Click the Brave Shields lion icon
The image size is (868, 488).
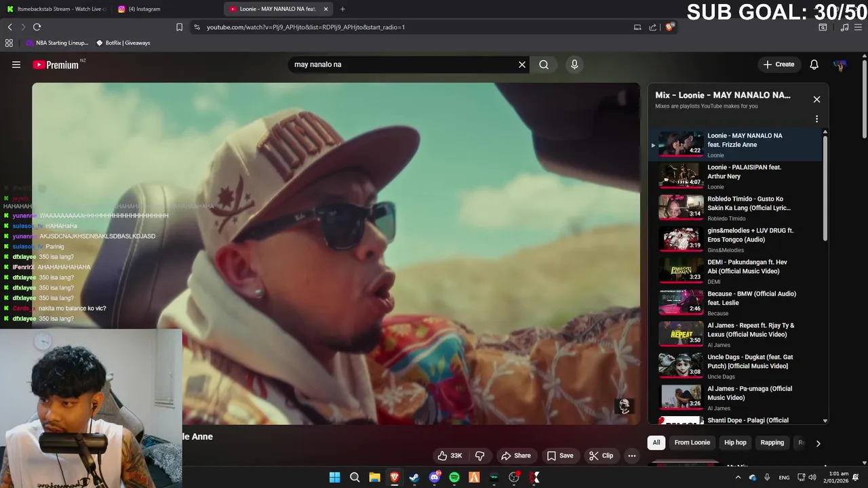click(669, 27)
